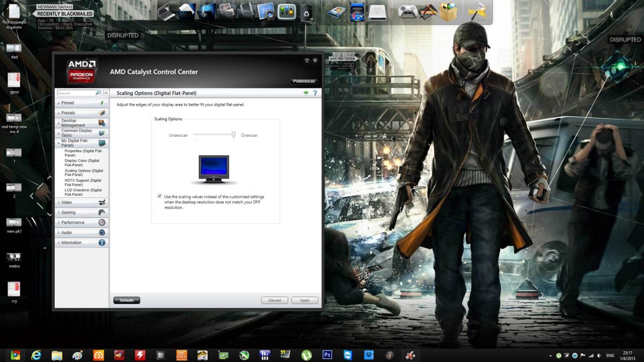Click the Video camera category icon
The height and width of the screenshot is (362, 644).
pyautogui.click(x=102, y=202)
